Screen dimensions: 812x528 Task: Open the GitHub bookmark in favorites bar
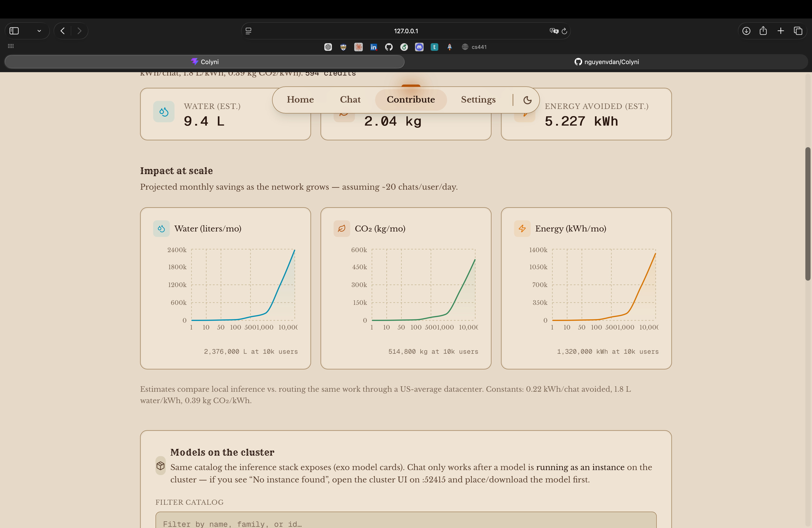pyautogui.click(x=389, y=47)
